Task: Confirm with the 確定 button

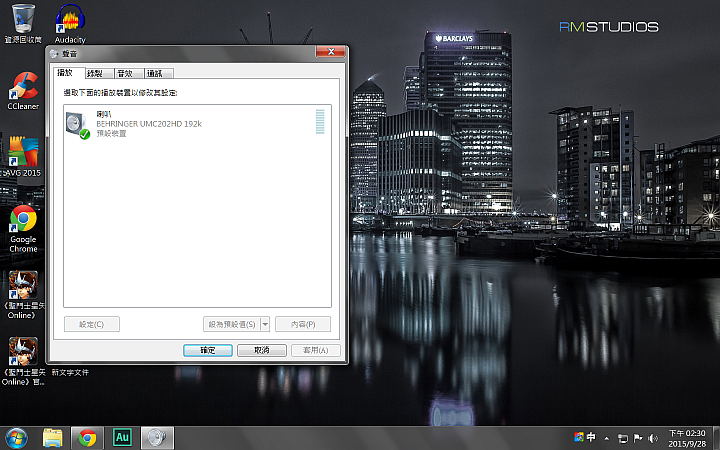Action: click(x=208, y=350)
